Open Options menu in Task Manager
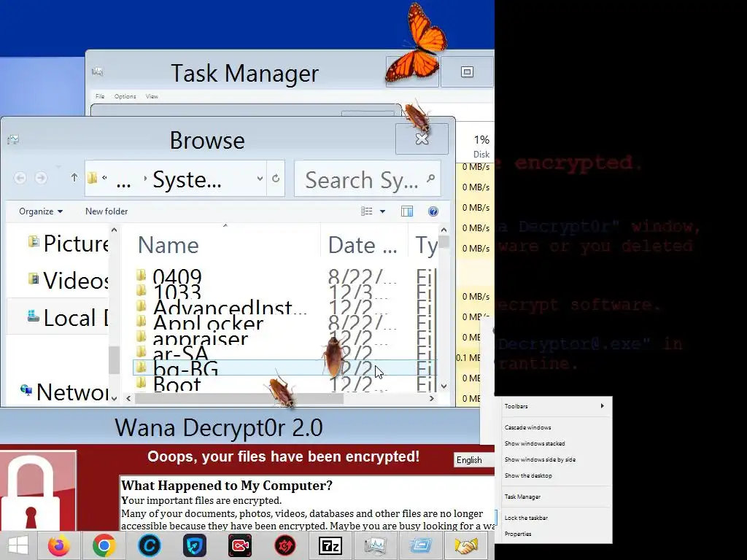This screenshot has height=560, width=747. pyautogui.click(x=125, y=96)
